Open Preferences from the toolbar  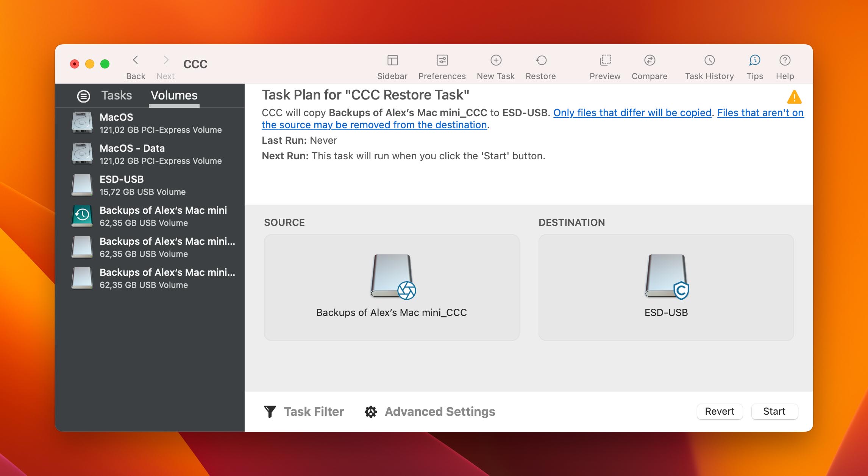click(x=442, y=60)
